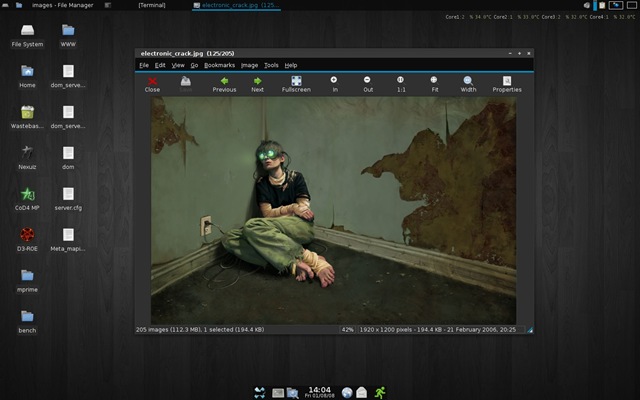Select the Nexuiz game launcher icon
Image resolution: width=640 pixels, height=400 pixels.
(x=27, y=158)
